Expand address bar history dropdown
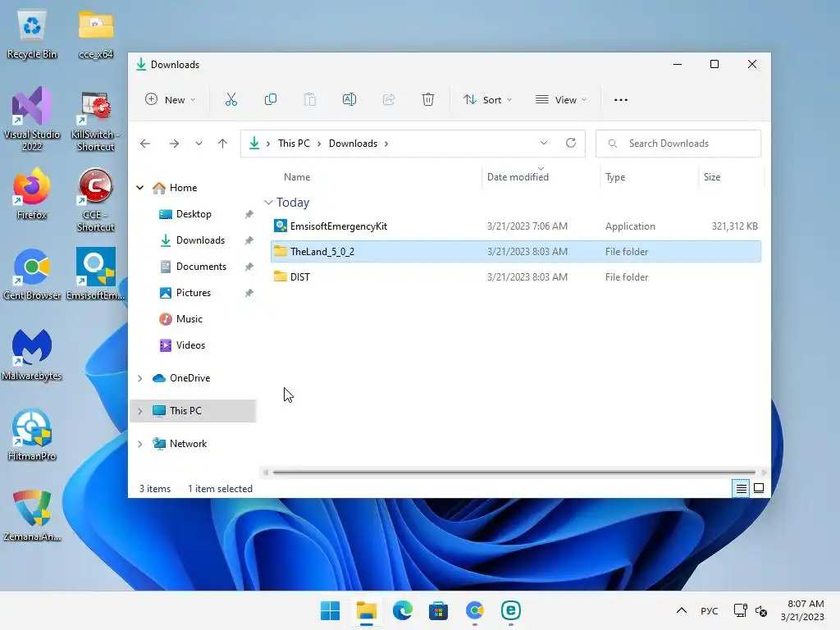840x630 pixels. pos(544,143)
